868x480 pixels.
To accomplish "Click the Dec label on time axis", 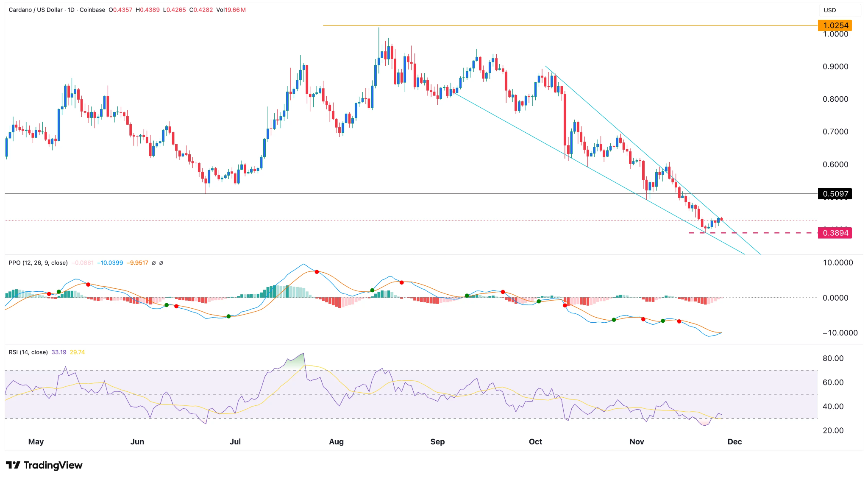I will [x=734, y=442].
